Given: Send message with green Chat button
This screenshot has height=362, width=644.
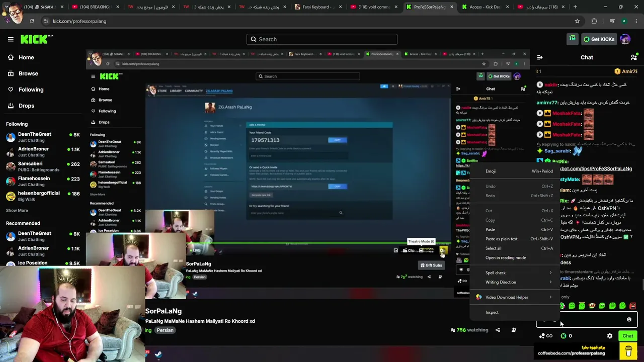Looking at the screenshot, I should [627, 336].
